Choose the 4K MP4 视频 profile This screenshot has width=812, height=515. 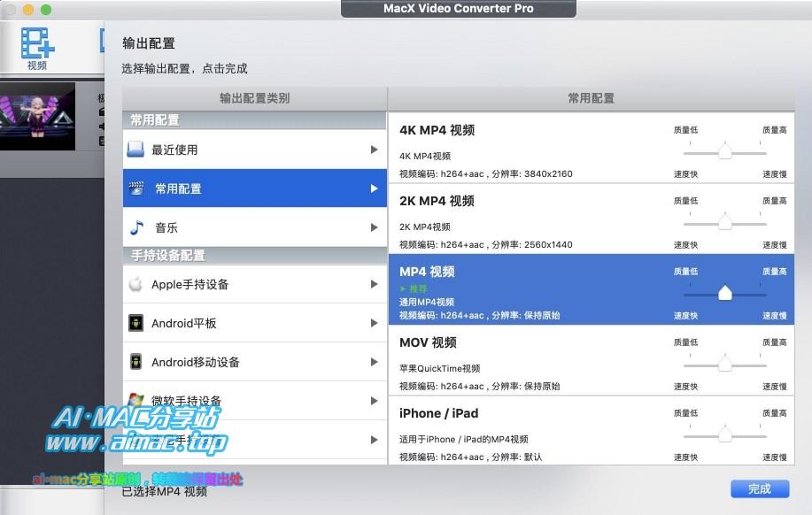591,148
